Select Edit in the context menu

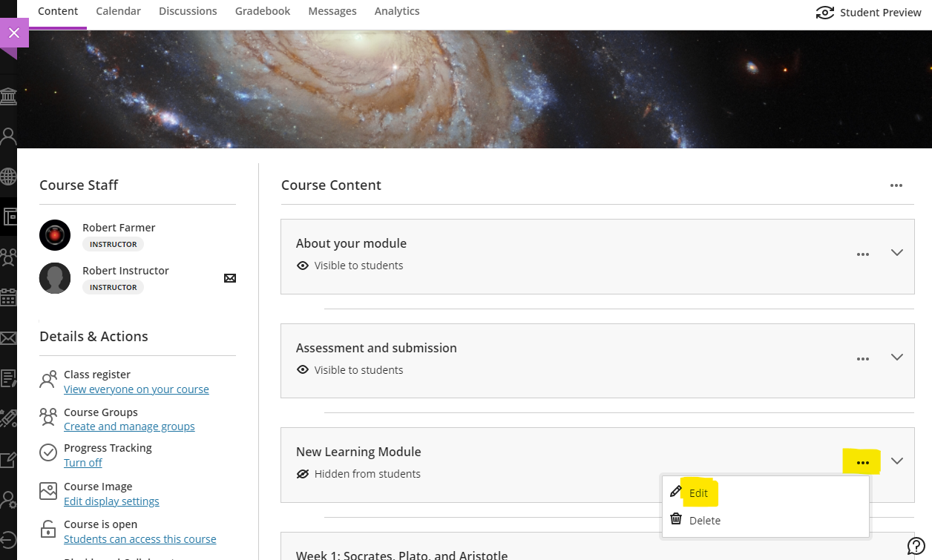click(698, 492)
